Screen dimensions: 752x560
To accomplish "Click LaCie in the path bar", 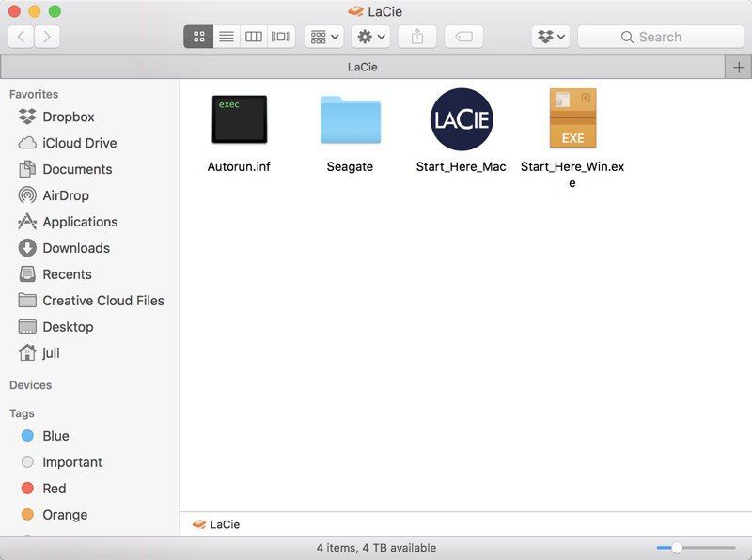I will [216, 524].
